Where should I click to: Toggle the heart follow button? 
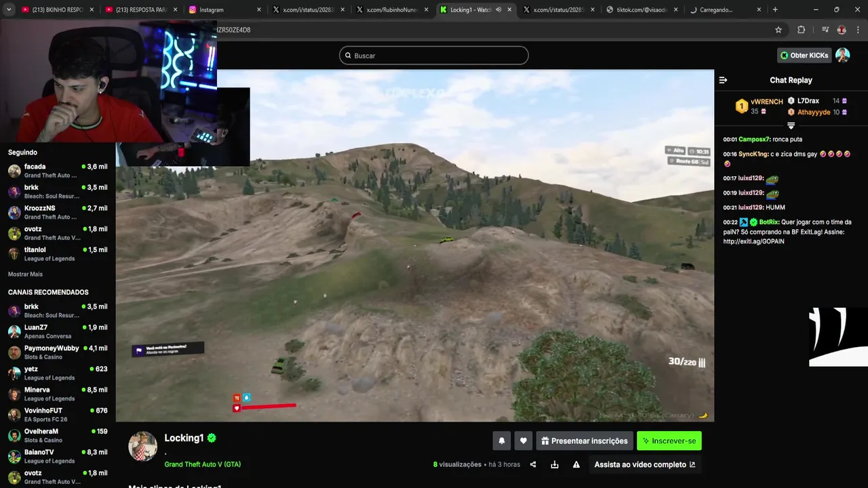pyautogui.click(x=523, y=441)
